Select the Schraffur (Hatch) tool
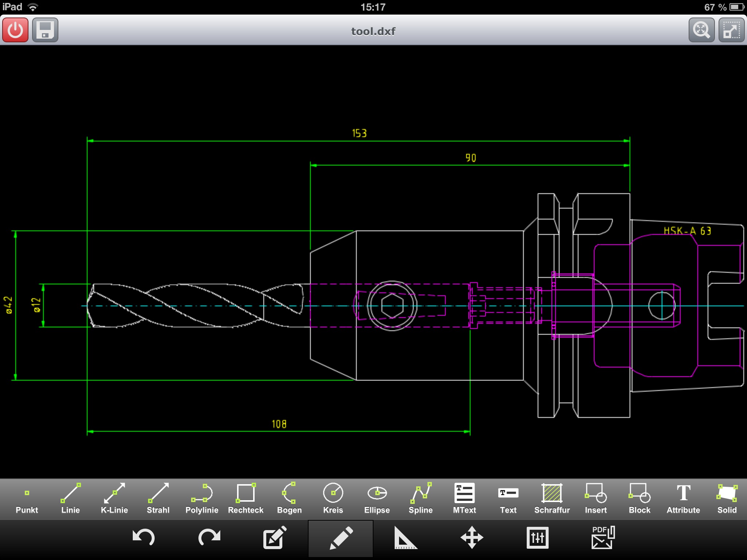The height and width of the screenshot is (560, 747). (552, 499)
